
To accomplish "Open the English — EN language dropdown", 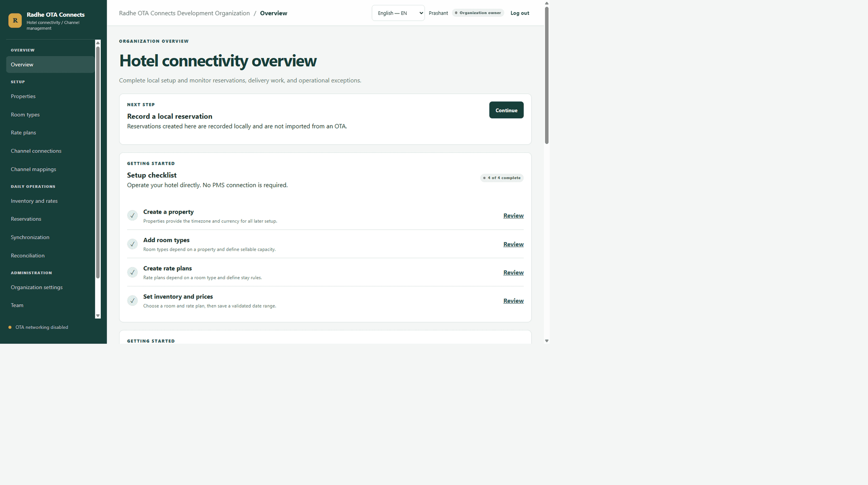I will coord(398,13).
